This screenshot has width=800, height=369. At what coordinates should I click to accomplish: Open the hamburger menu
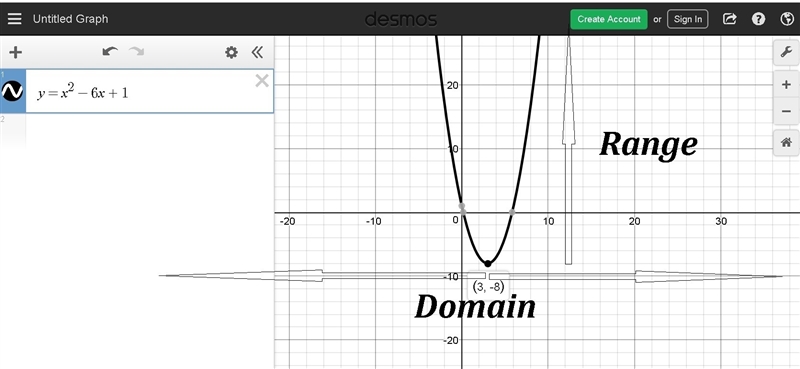click(x=14, y=19)
